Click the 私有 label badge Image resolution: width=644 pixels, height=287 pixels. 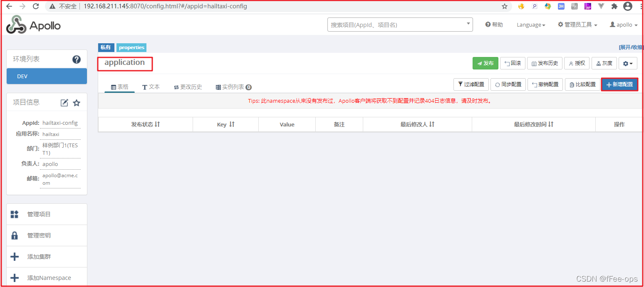[106, 47]
